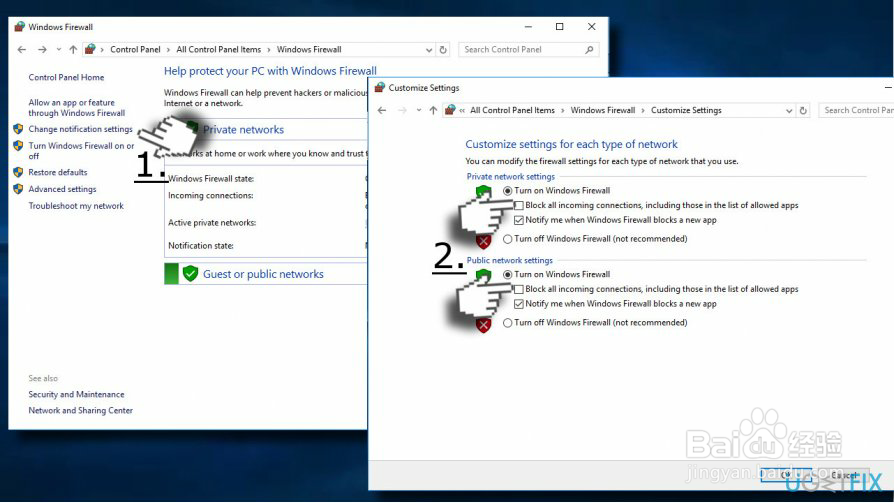Go up one level in Customize Settings window
The image size is (894, 503).
tap(433, 111)
